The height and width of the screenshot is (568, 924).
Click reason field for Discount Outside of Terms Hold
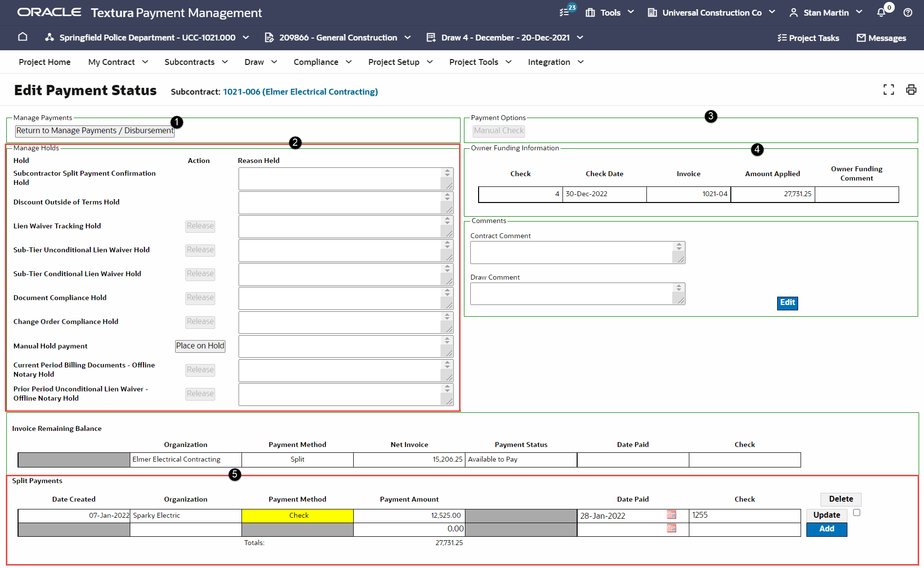(346, 203)
